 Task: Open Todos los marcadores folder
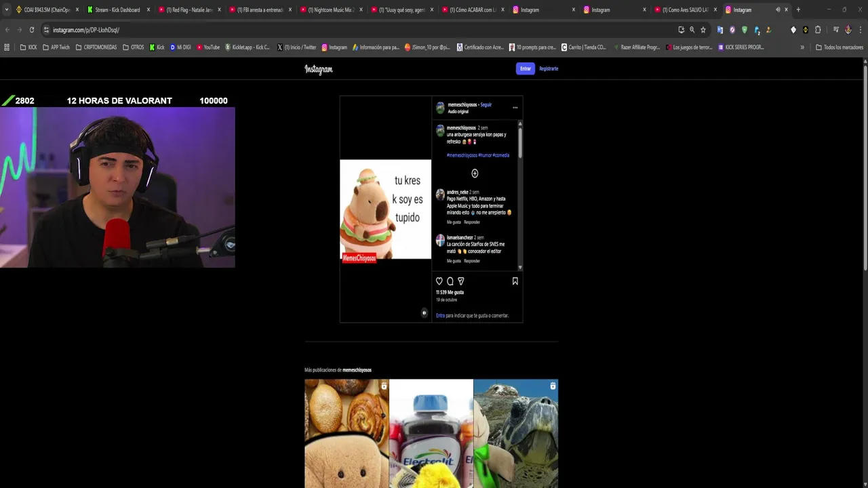click(839, 47)
